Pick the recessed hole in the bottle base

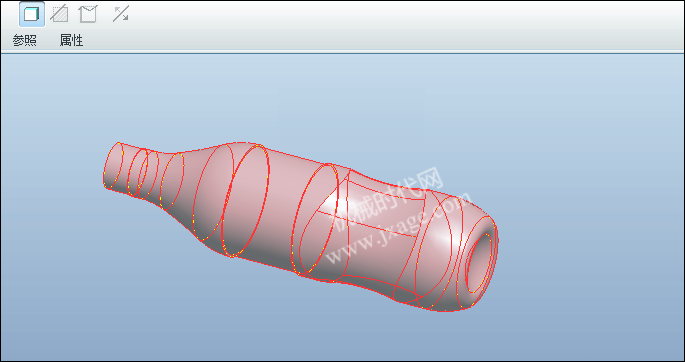coord(480,263)
